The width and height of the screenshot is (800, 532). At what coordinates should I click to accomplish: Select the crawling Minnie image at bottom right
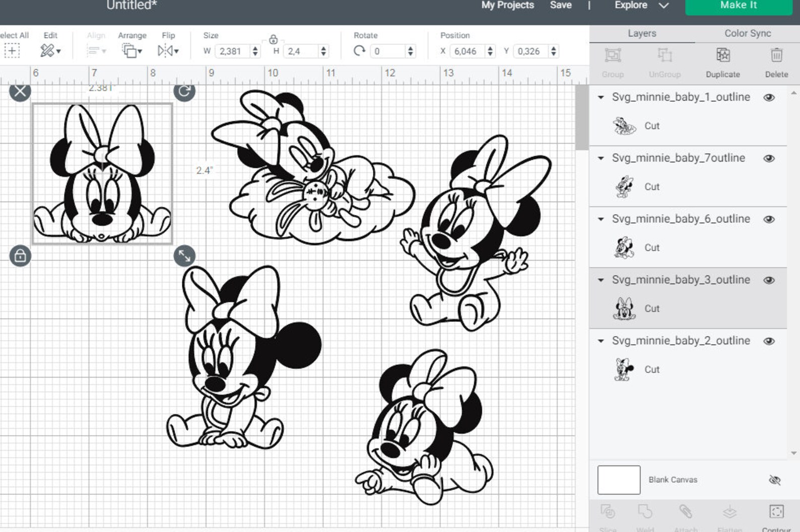pyautogui.click(x=424, y=427)
